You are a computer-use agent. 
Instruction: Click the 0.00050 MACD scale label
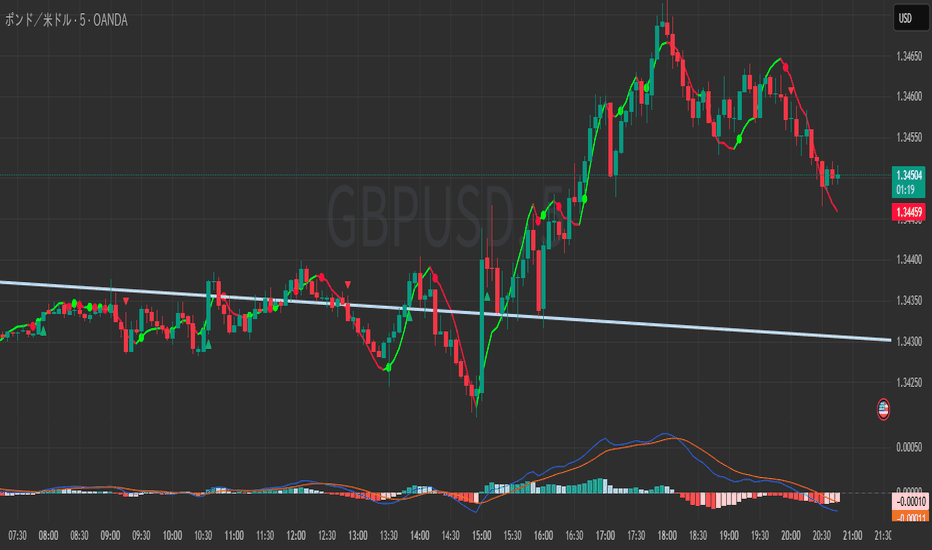tap(909, 447)
